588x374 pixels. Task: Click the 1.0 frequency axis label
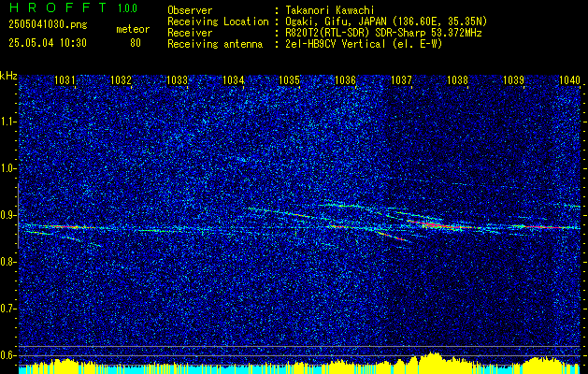[8, 168]
